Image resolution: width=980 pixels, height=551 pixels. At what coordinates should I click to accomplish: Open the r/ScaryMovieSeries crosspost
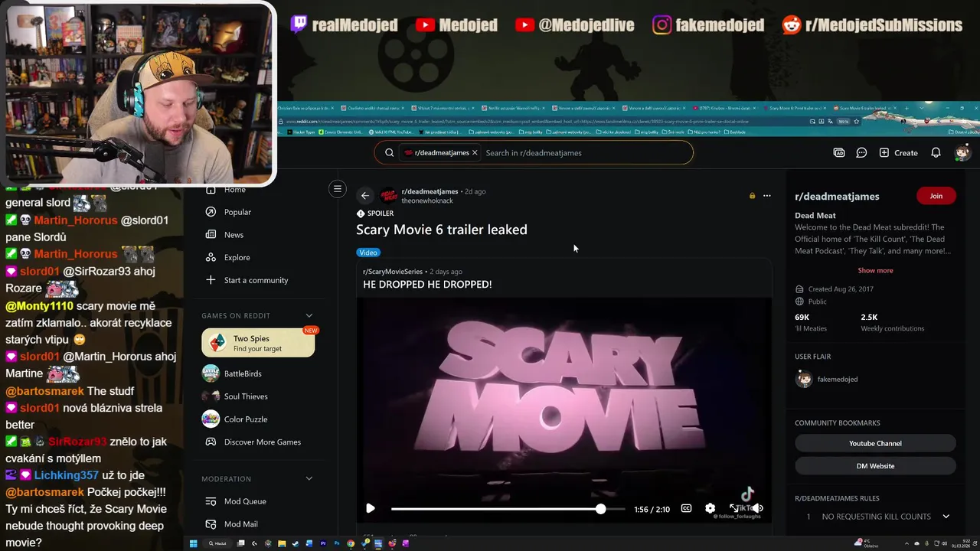point(393,272)
